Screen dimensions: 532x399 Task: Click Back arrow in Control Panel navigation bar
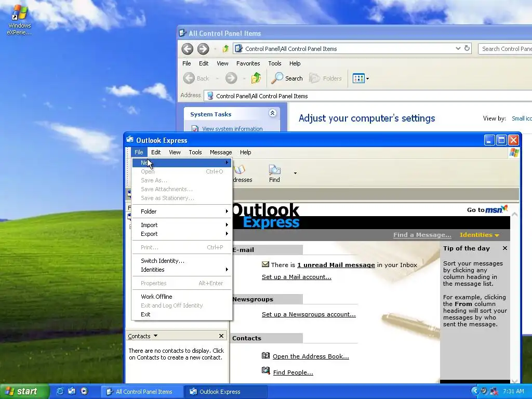[x=187, y=49]
